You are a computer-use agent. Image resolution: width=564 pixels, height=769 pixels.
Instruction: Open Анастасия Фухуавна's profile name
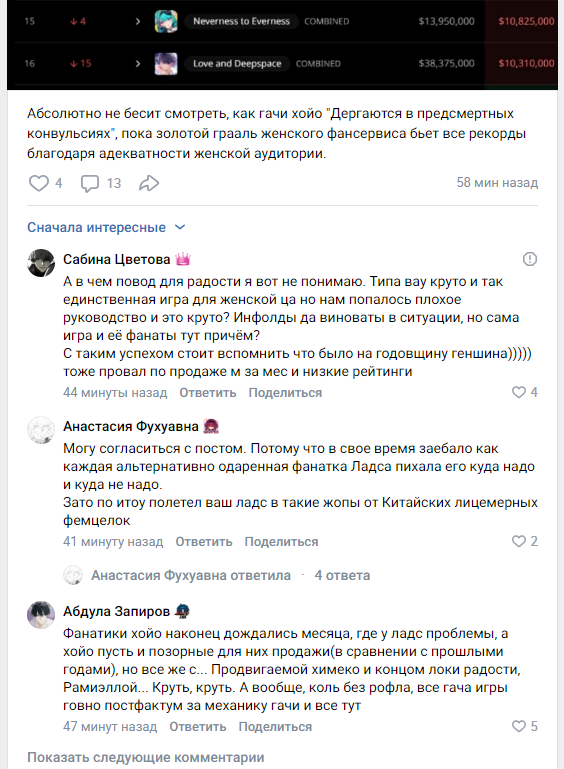(130, 427)
